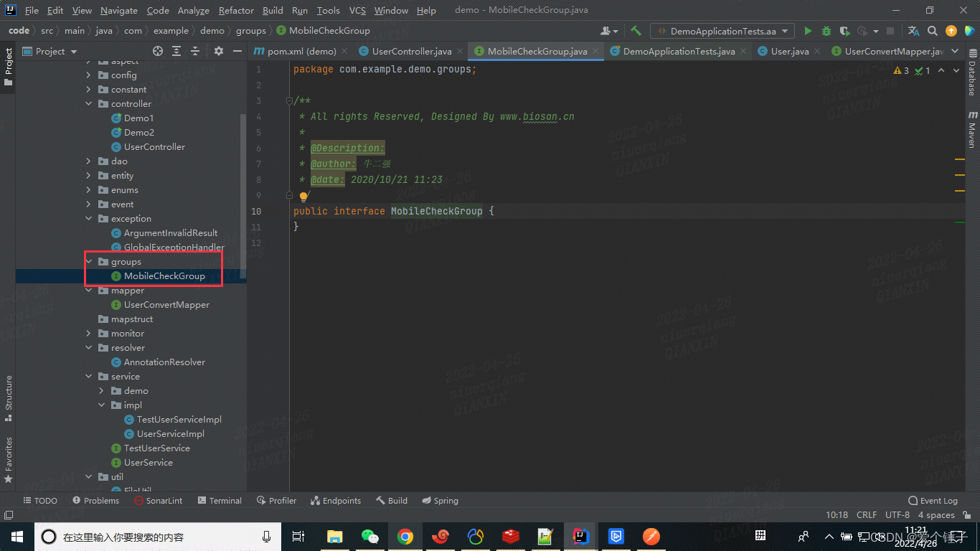Go to previous highlighted error arrow
Screen dimensions: 980x551
coord(941,70)
